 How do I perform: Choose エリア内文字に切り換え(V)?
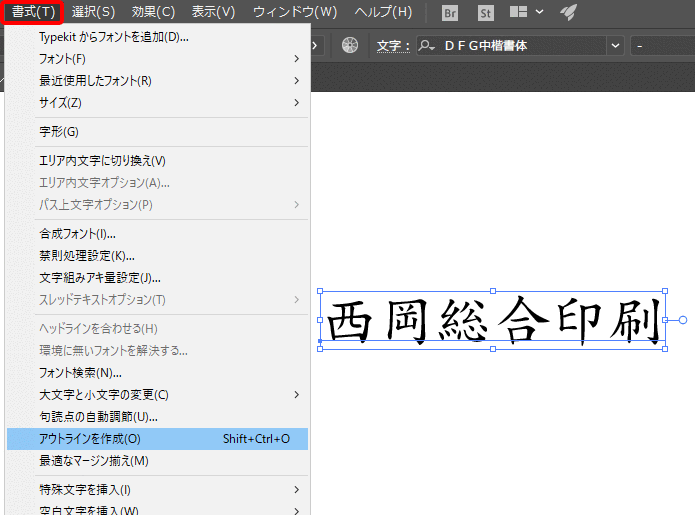(157, 160)
